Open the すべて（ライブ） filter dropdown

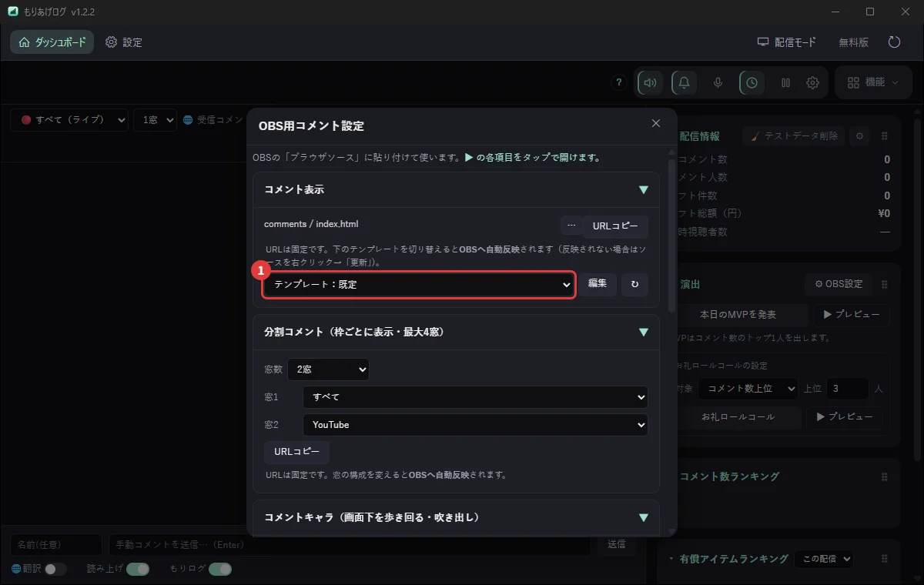[x=69, y=120]
